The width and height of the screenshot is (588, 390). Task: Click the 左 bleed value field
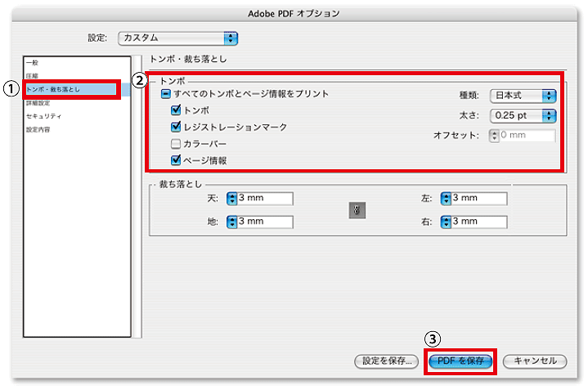pyautogui.click(x=479, y=199)
